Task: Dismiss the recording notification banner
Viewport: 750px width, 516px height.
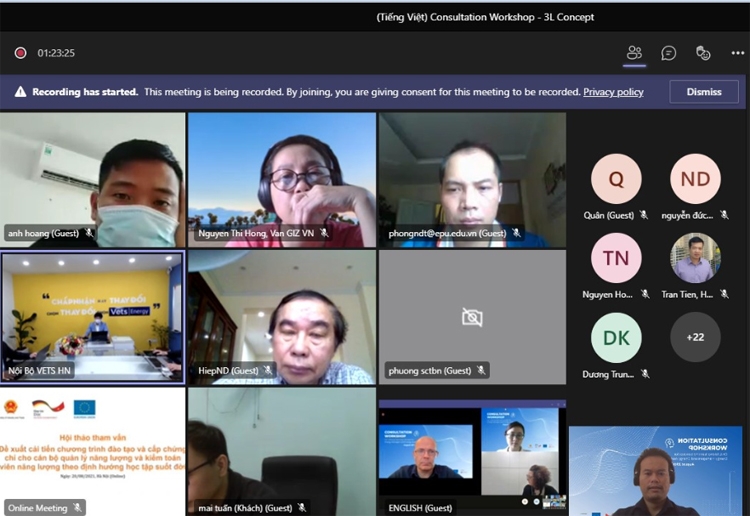Action: coord(703,92)
